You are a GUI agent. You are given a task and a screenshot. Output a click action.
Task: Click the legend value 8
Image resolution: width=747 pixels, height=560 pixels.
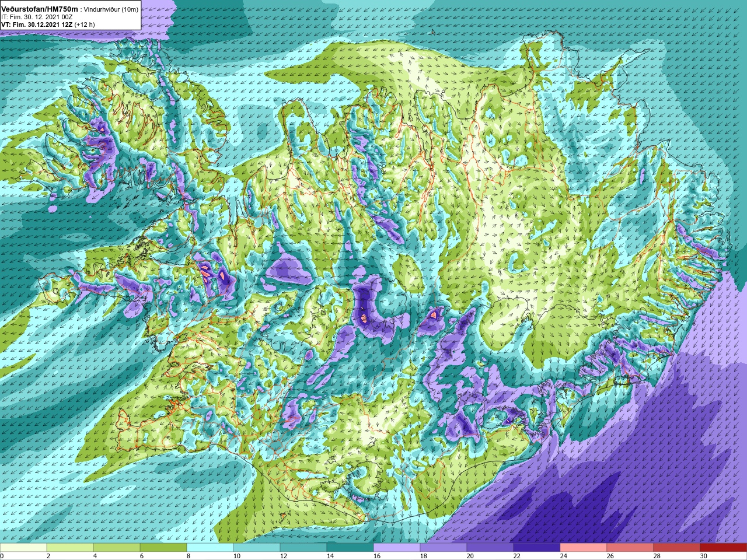click(x=189, y=556)
